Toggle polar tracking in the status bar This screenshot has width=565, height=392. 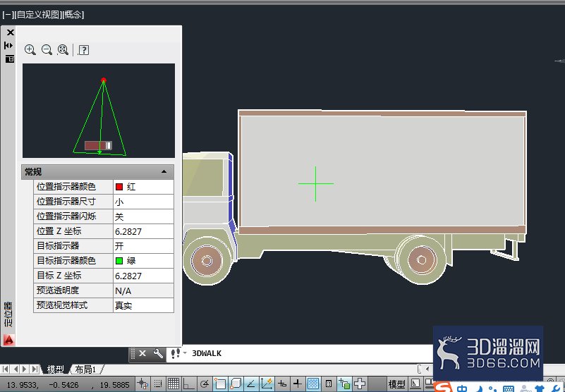pyautogui.click(x=205, y=384)
